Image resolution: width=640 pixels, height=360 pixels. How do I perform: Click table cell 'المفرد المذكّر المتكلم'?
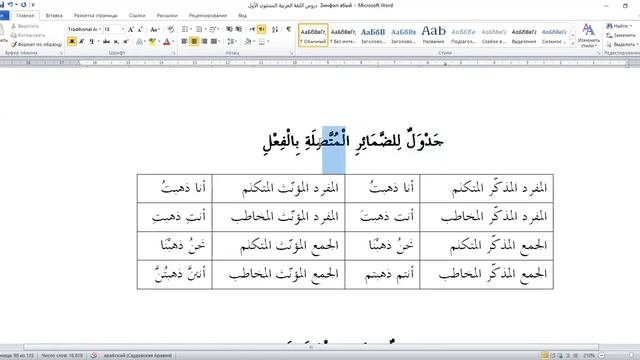(487, 188)
